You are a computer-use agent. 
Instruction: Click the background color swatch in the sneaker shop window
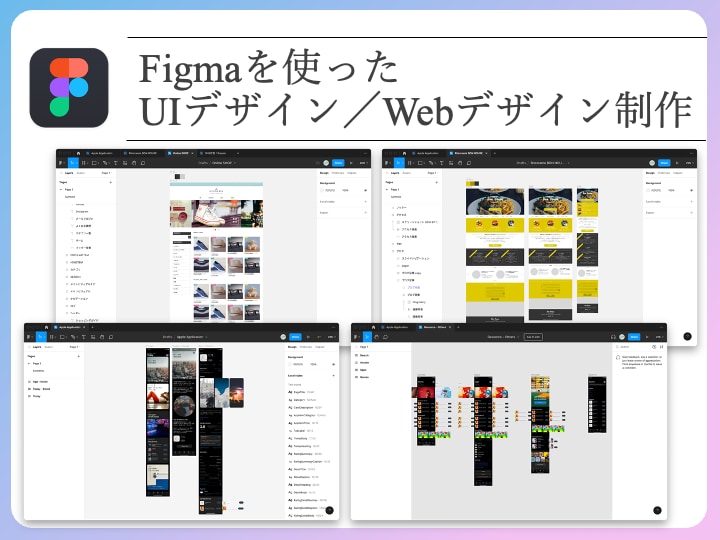[x=322, y=190]
